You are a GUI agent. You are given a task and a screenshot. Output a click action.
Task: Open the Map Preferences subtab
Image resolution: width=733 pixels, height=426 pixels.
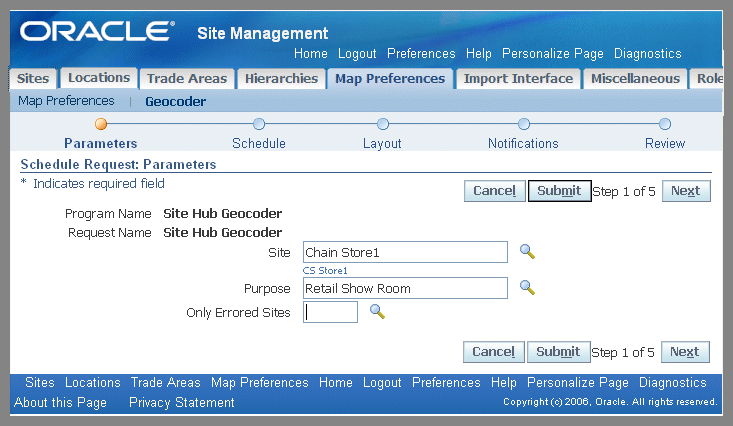coord(66,101)
